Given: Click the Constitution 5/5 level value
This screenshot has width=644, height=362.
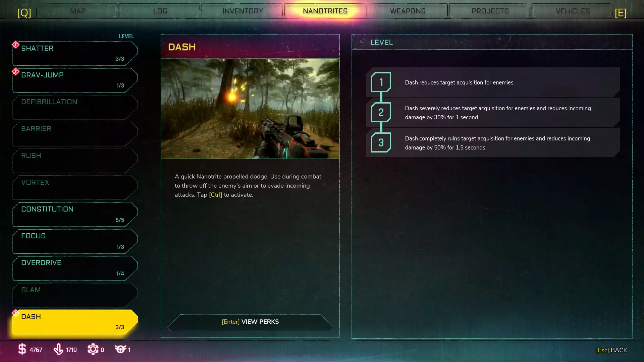Looking at the screenshot, I should point(120,220).
